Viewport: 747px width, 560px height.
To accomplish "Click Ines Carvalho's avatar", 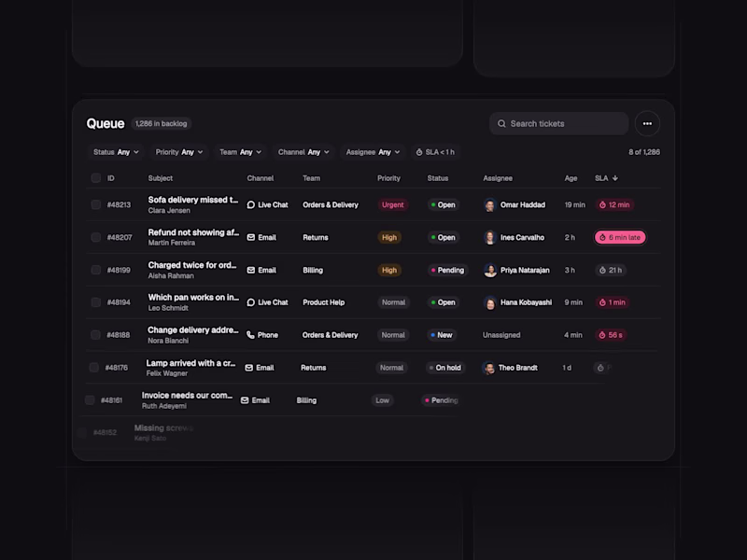I will click(x=489, y=237).
